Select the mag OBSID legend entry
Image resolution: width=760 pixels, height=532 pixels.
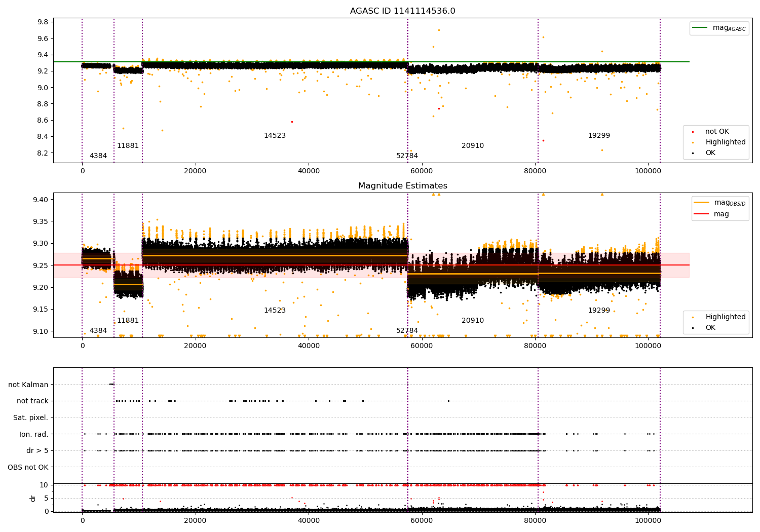click(x=720, y=203)
